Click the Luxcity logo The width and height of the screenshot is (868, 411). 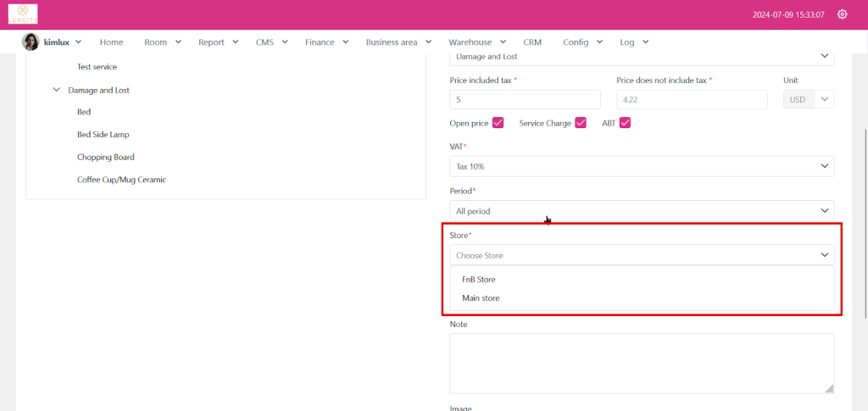click(23, 14)
